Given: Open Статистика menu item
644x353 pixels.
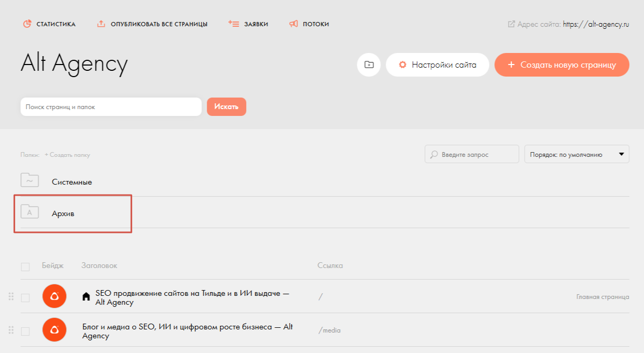Looking at the screenshot, I should tap(56, 24).
